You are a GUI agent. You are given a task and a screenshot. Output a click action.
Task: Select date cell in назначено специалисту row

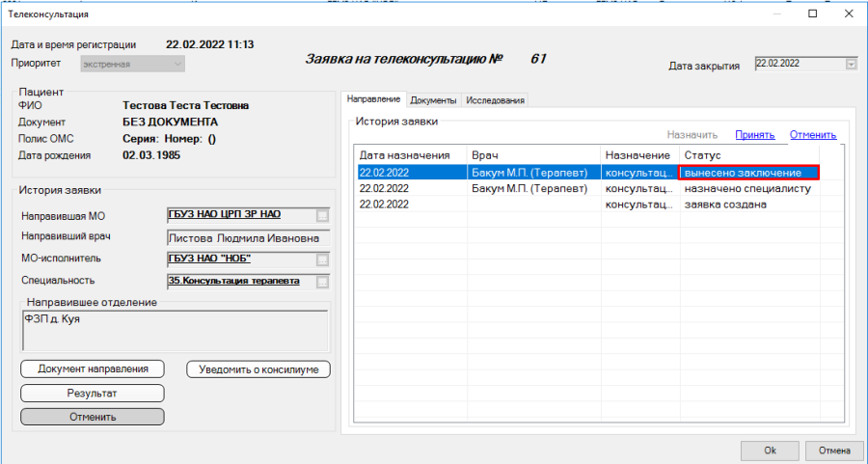[411, 189]
